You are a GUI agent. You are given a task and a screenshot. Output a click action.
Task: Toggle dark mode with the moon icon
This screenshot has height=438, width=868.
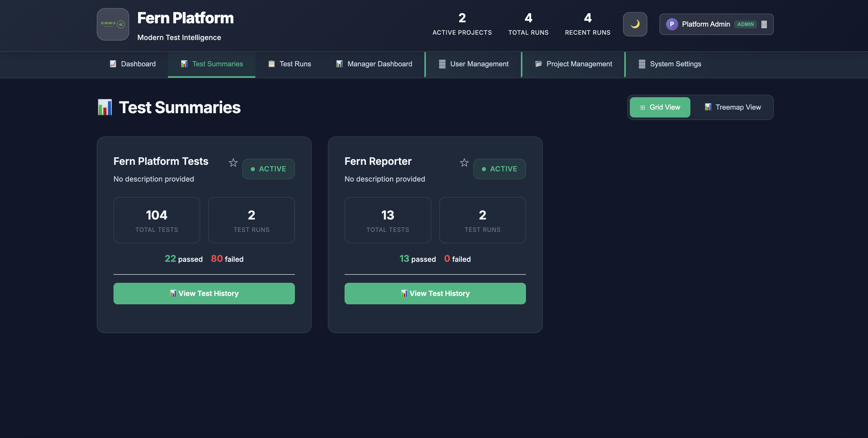pos(635,24)
